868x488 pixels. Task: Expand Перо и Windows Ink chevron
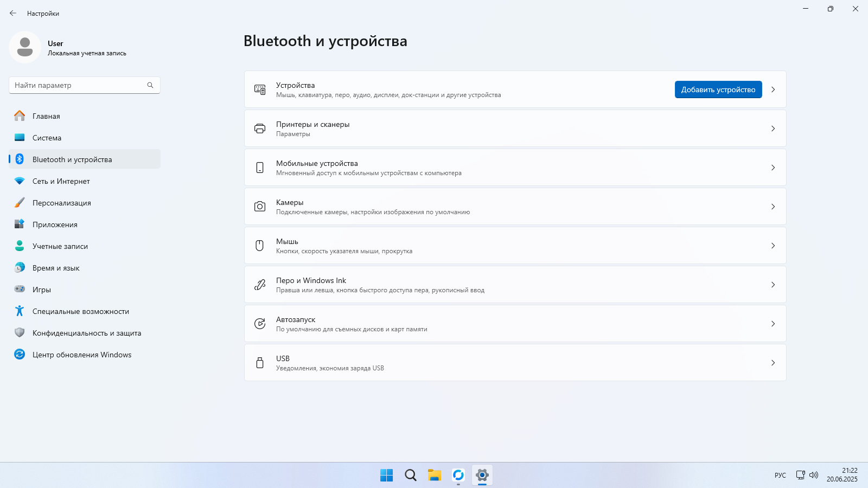tap(773, 285)
